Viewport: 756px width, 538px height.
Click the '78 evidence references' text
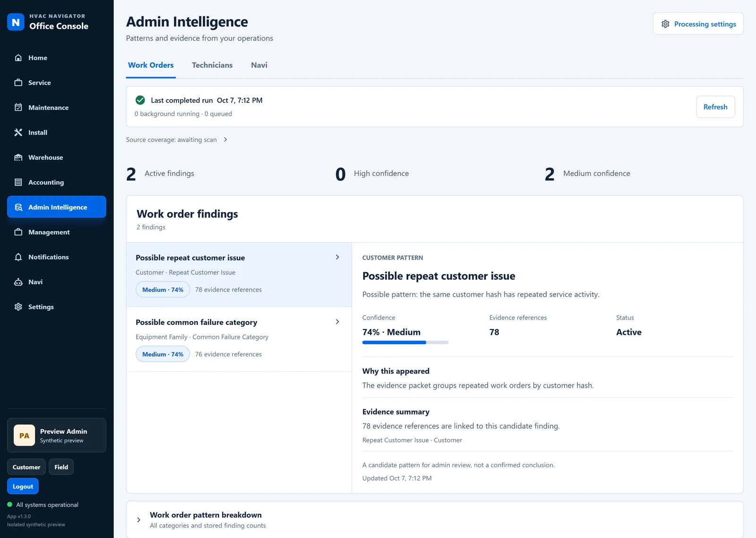point(228,290)
